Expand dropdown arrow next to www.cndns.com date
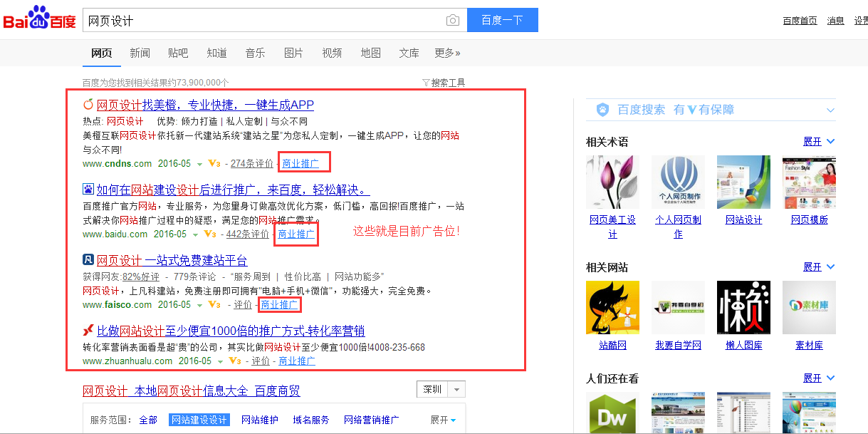 click(x=200, y=164)
